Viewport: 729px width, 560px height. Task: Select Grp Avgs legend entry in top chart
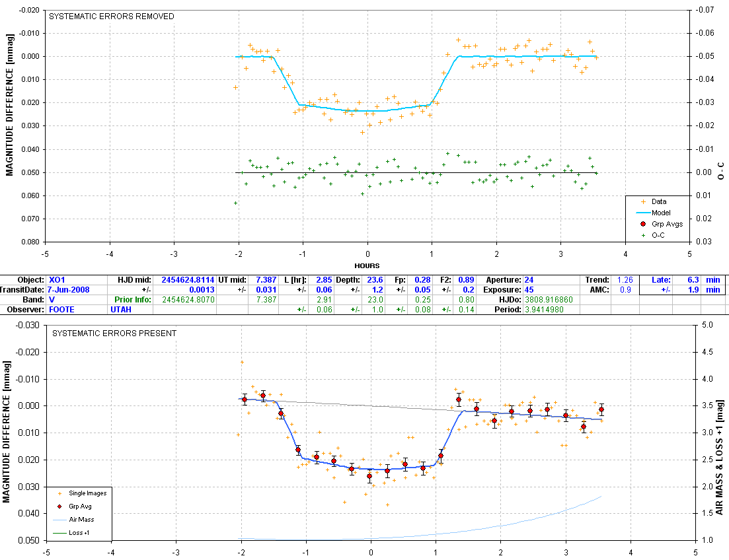pyautogui.click(x=662, y=224)
